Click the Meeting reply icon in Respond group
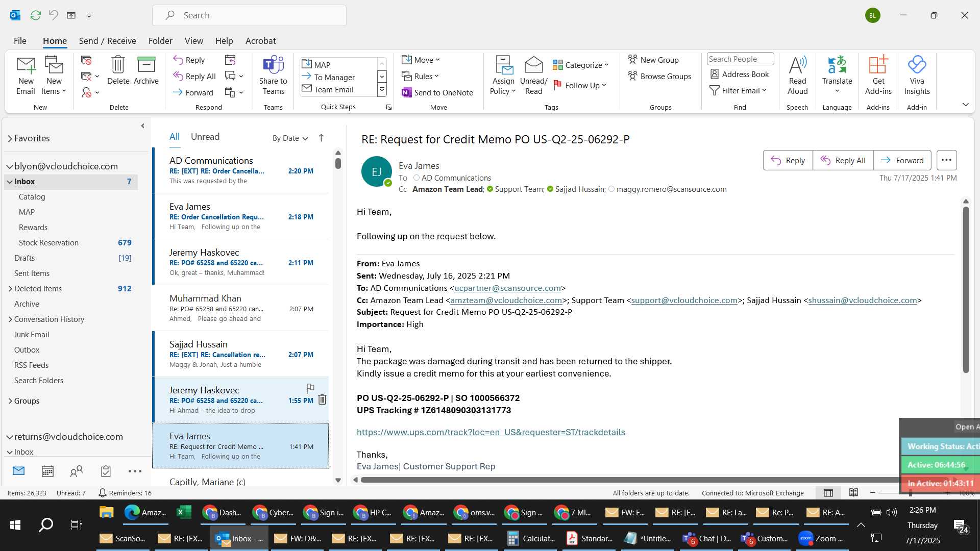980x551 pixels. click(x=230, y=60)
